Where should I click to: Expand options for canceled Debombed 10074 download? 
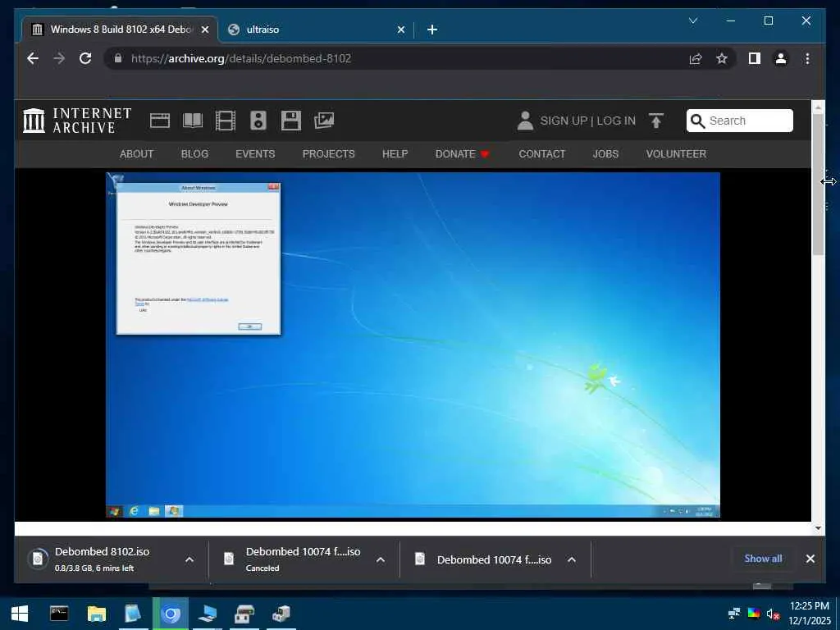pyautogui.click(x=381, y=559)
